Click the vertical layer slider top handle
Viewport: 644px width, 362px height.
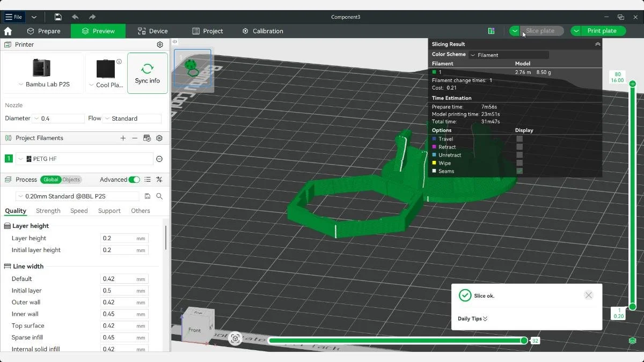pos(633,84)
